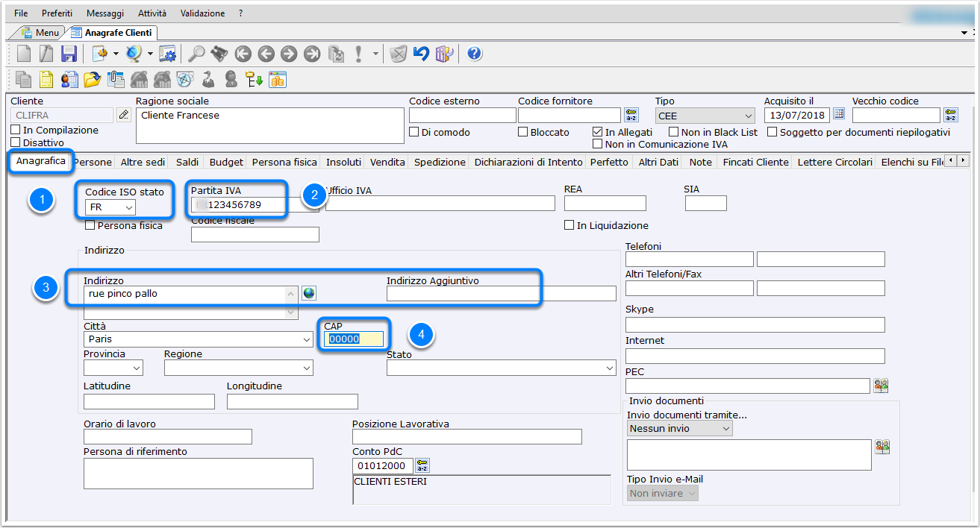The image size is (980, 528).
Task: Click the binoculars find icon
Action: pos(219,54)
